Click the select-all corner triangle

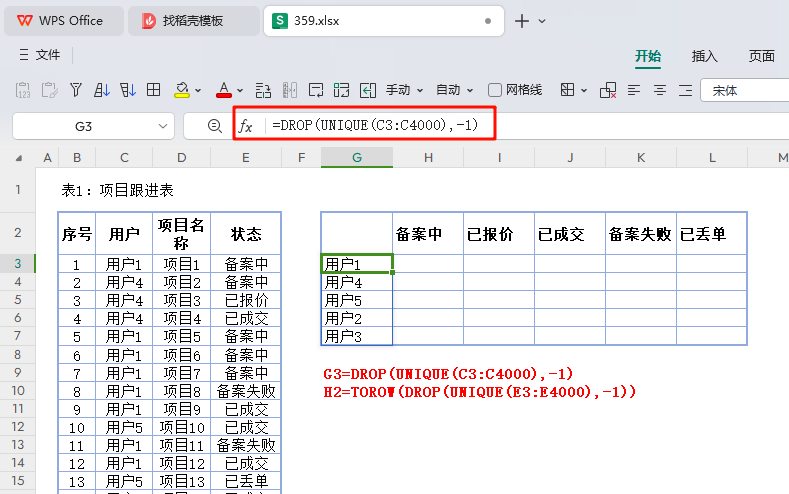[x=18, y=158]
